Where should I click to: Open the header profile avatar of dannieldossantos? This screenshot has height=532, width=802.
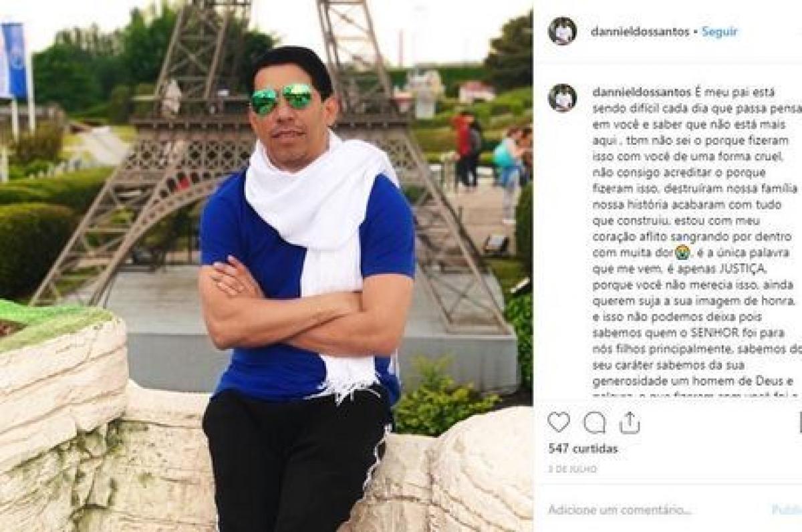coord(562,31)
